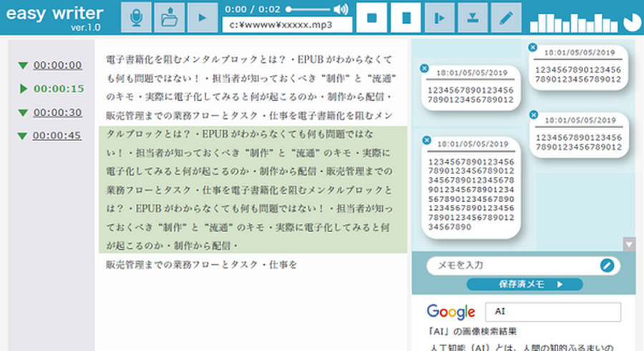The image size is (644, 351).
Task: Select the pencil edit tool
Action: [x=507, y=17]
